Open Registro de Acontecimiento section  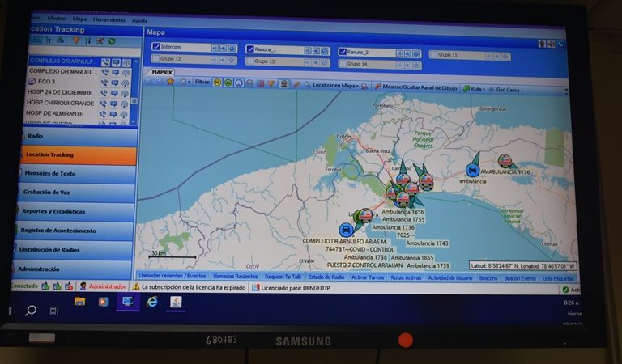pyautogui.click(x=74, y=231)
